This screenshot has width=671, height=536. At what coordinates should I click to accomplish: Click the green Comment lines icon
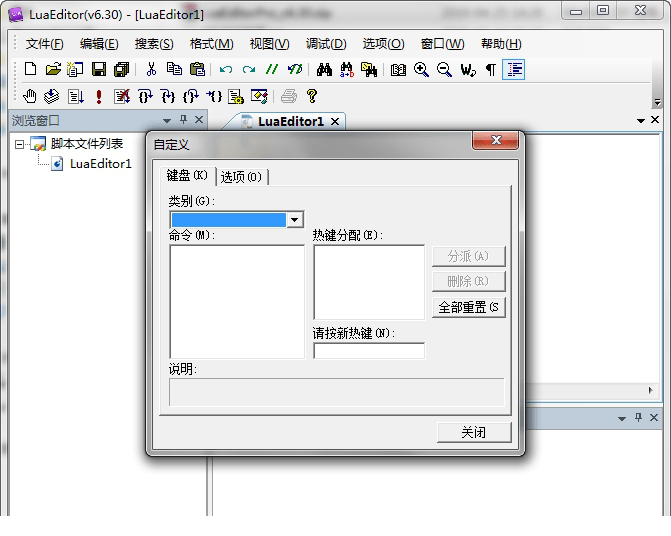point(272,69)
